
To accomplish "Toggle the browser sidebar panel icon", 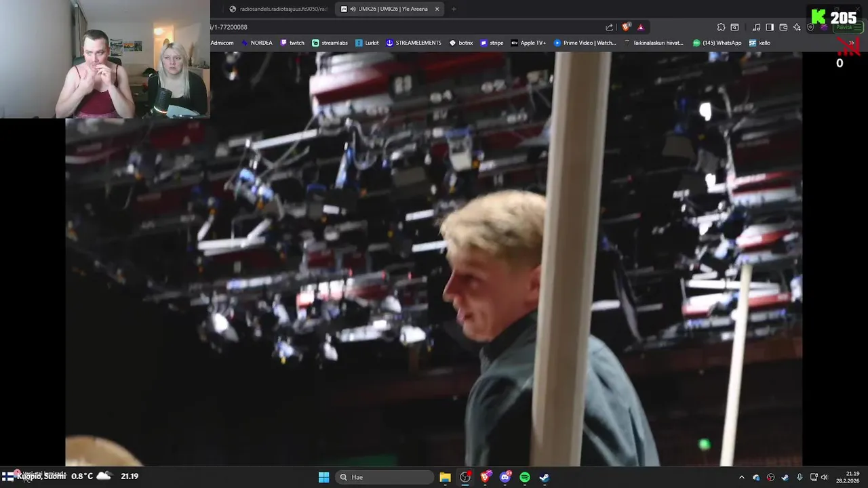I will pos(770,27).
